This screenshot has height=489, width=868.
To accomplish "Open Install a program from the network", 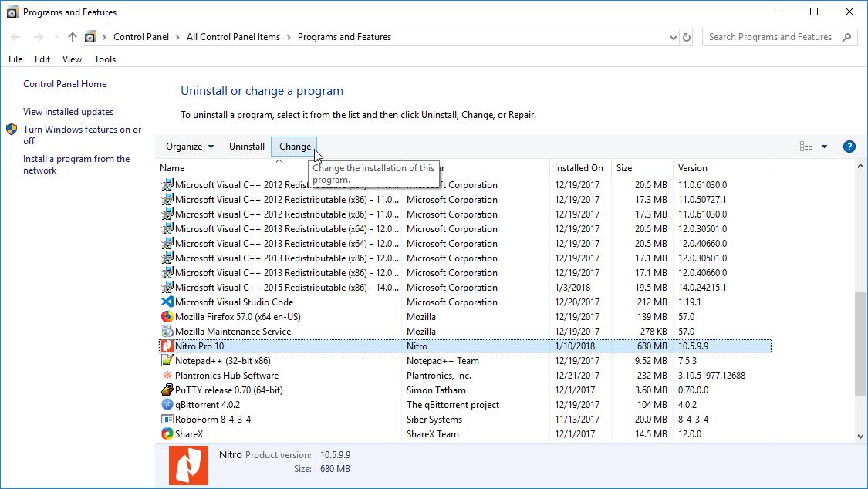I will (x=76, y=164).
